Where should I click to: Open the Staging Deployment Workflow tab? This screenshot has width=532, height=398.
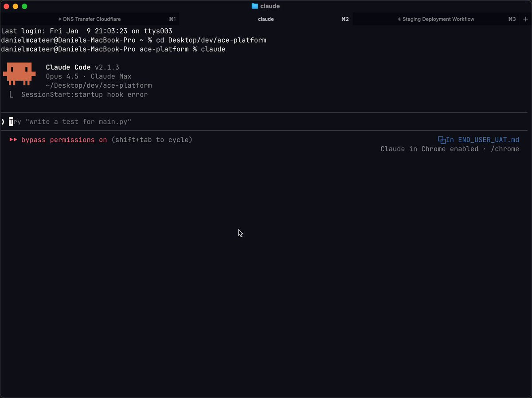tap(436, 19)
